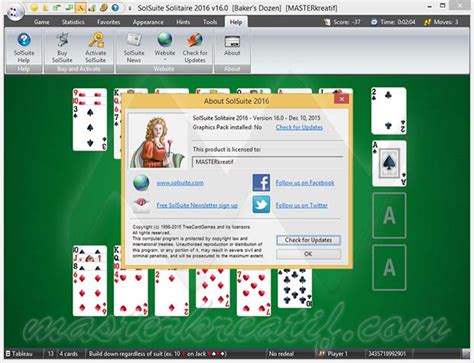474x363 pixels.
Task: Click the '4 cards' status bar entry
Action: click(69, 354)
